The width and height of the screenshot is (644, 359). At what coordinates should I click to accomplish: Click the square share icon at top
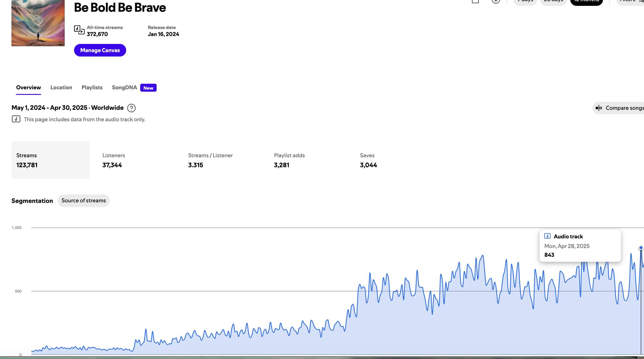coord(475,1)
